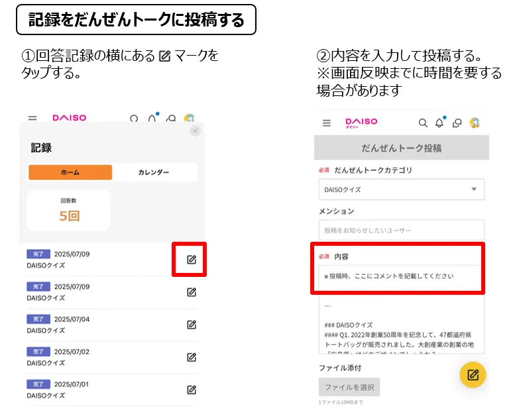Viewport: 519px width, 420px height.
Task: Open search in the right phone header
Action: 423,123
